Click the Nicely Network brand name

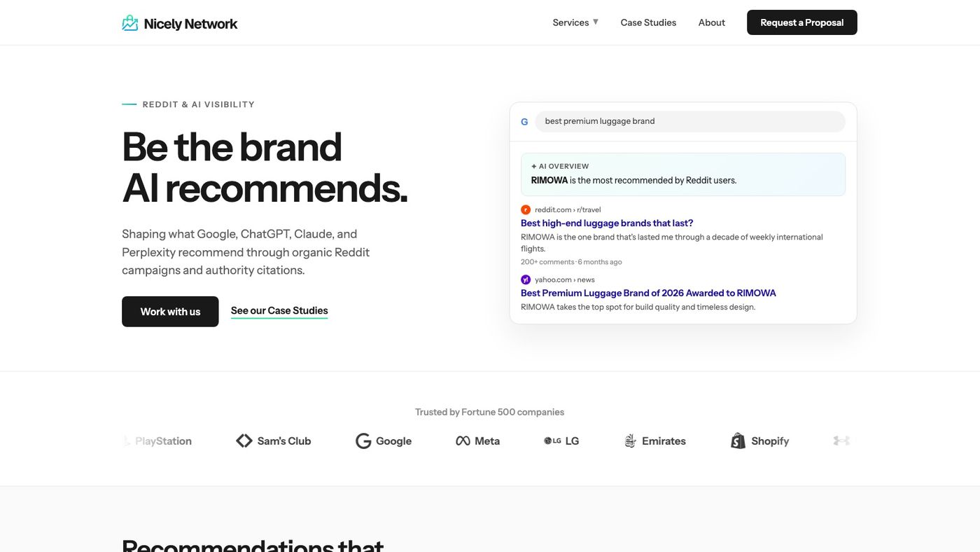tap(190, 24)
